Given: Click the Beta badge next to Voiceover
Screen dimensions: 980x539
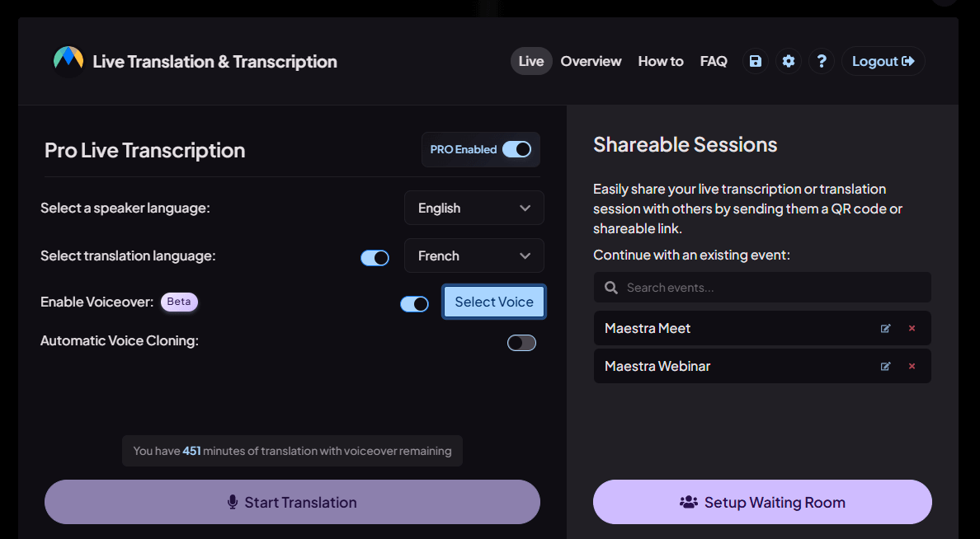Looking at the screenshot, I should tap(179, 302).
